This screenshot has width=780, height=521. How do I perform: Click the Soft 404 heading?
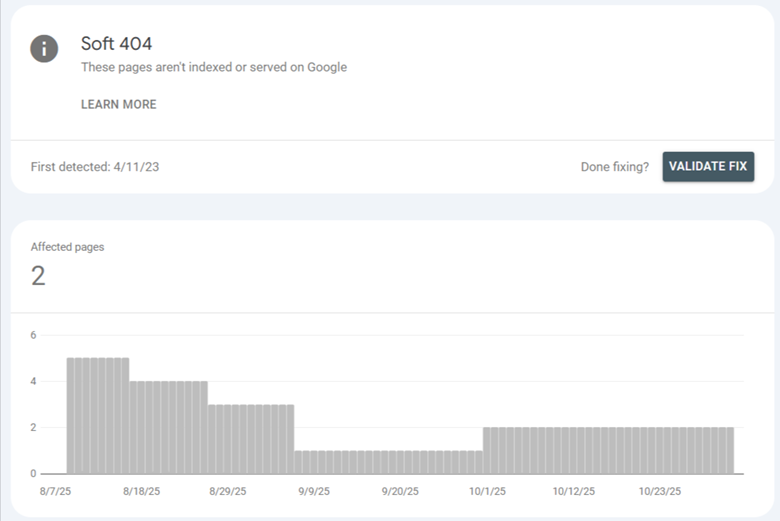116,45
